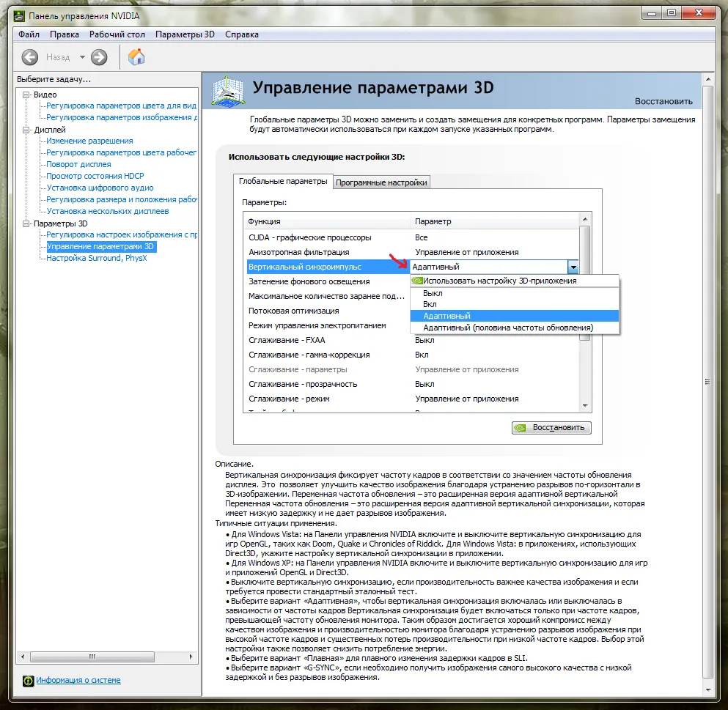Open Поворот дисплея task
728x710 pixels.
tap(78, 164)
